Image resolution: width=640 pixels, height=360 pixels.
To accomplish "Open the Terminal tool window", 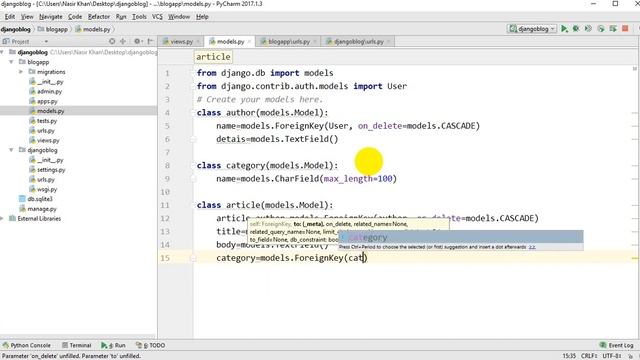I will click(x=77, y=345).
